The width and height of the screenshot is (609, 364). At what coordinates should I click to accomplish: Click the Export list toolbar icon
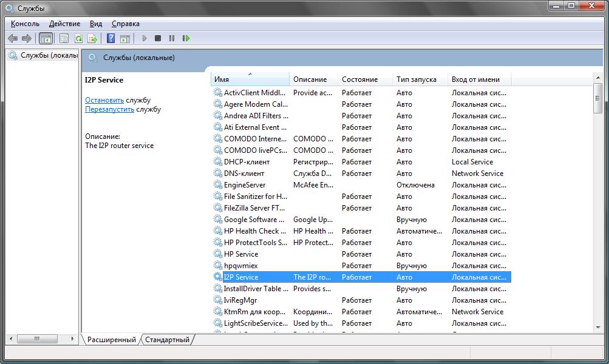92,38
